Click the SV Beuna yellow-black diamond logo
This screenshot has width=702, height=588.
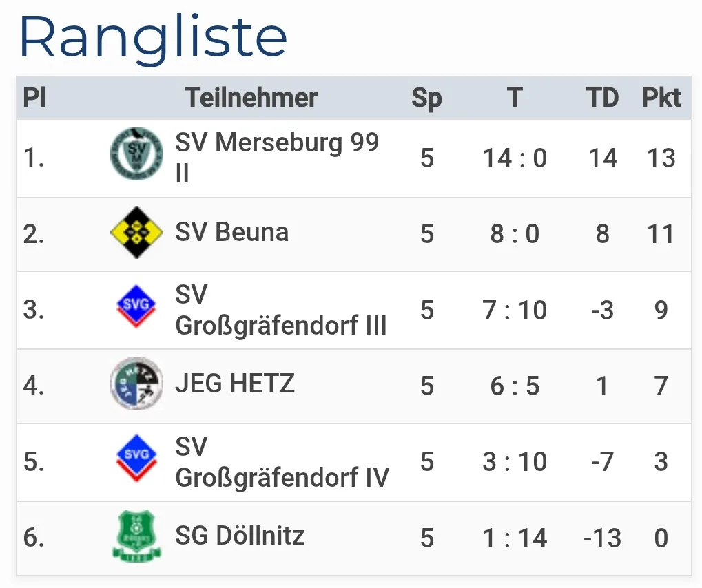pyautogui.click(x=136, y=233)
